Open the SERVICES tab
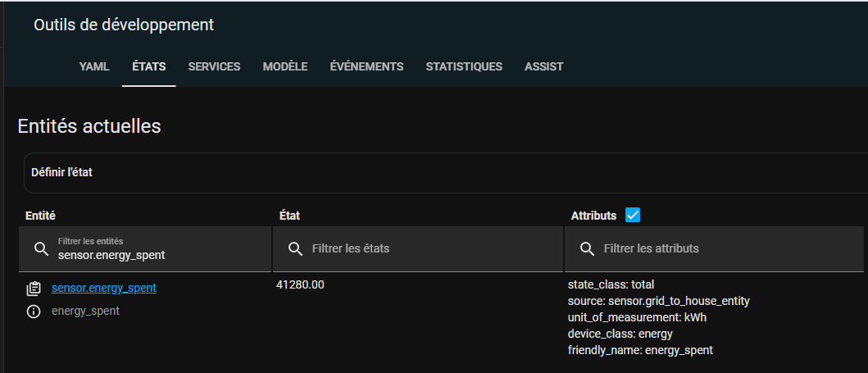The height and width of the screenshot is (373, 868). (214, 67)
